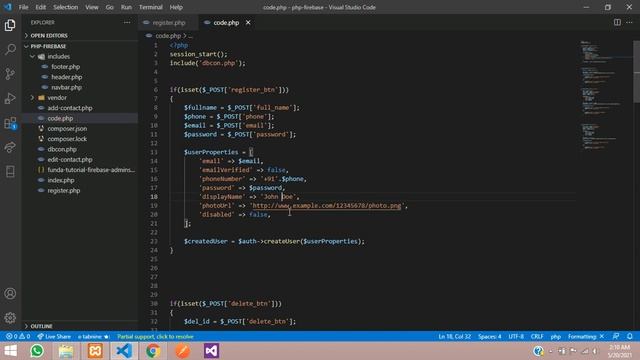Open the funda-tutorial-firebase-adminsdk json file
The image size is (640, 360).
pos(91,170)
